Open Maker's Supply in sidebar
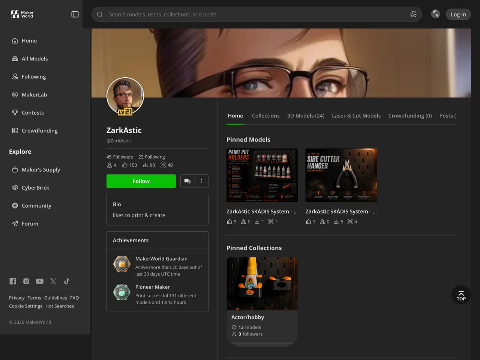The height and width of the screenshot is (360, 480). tap(36, 170)
